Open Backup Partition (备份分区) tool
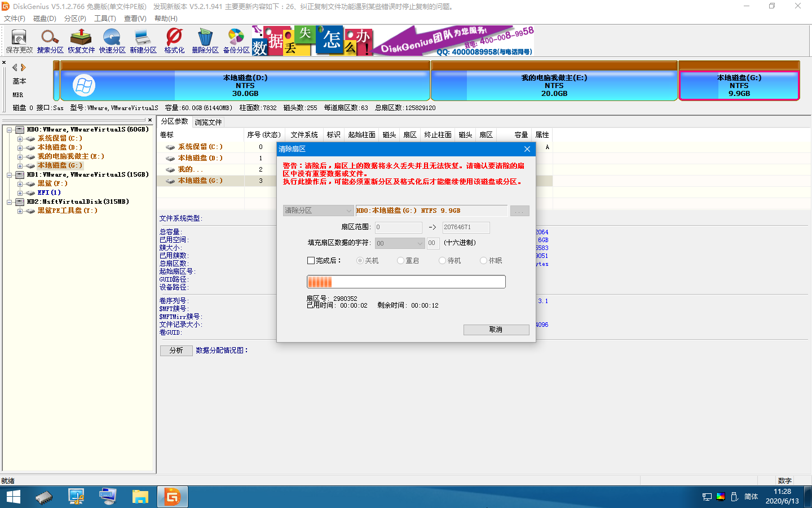 tap(236, 41)
